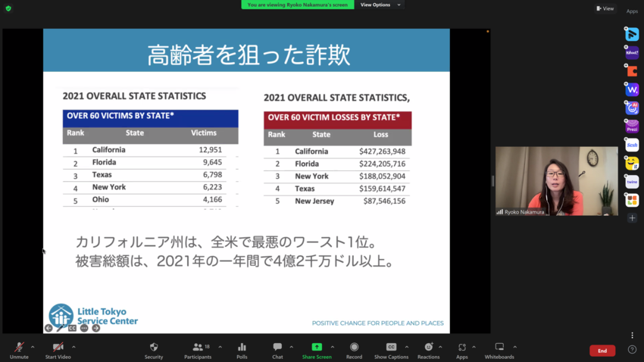644x362 pixels.
Task: Open the Kahoot! app icon
Action: [x=632, y=52]
